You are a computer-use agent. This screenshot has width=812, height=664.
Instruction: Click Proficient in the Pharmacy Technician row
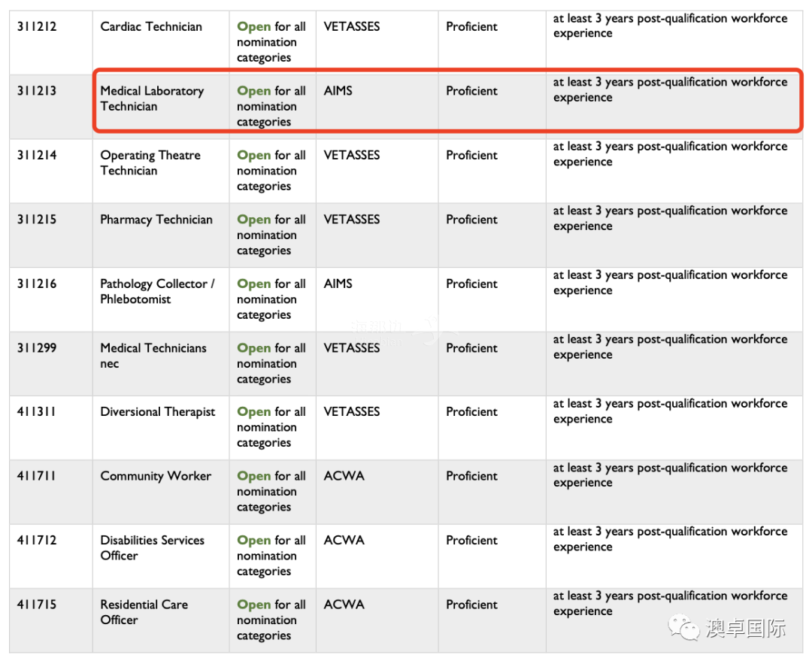click(471, 220)
